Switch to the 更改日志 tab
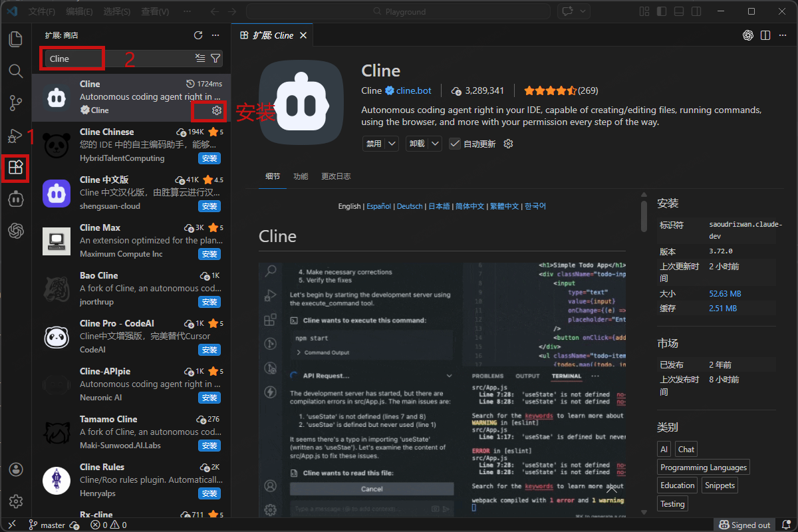This screenshot has width=798, height=532. point(336,176)
